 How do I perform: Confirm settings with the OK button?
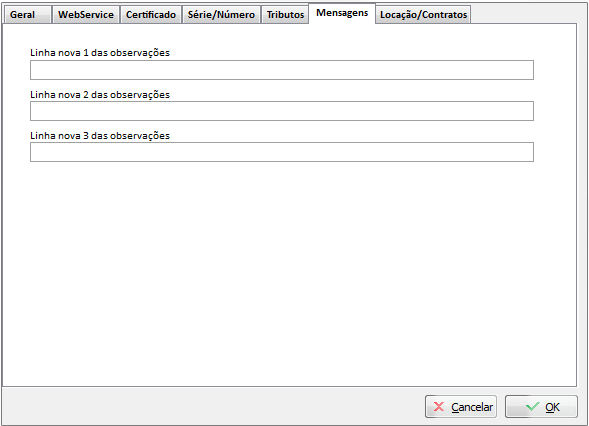coord(541,406)
